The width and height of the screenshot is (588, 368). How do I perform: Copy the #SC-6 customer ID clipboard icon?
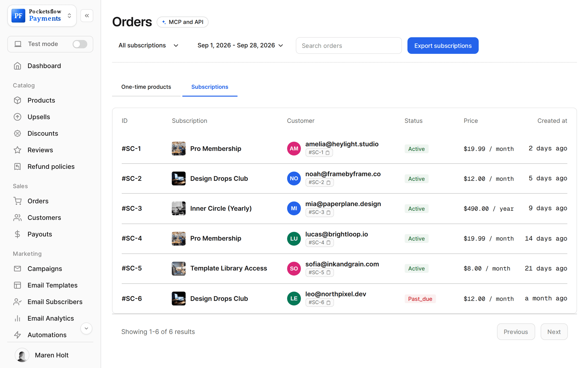pos(328,302)
